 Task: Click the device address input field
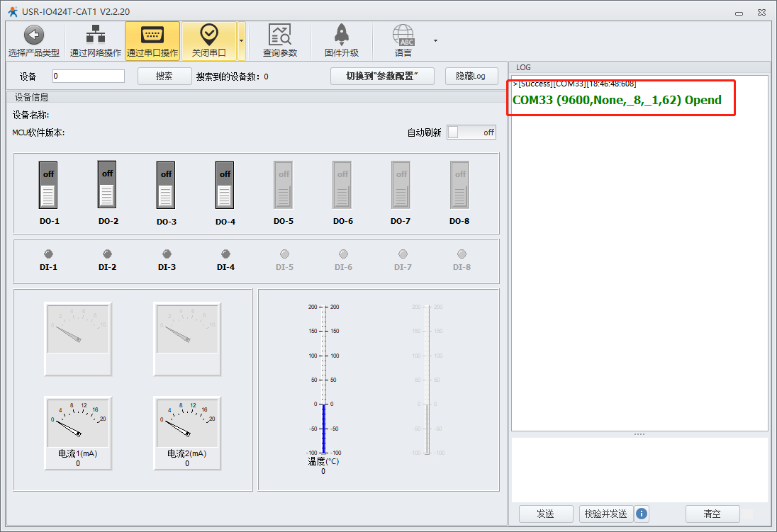88,77
